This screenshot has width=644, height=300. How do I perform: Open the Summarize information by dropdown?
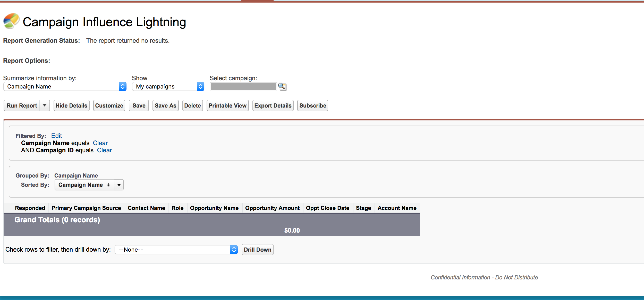pyautogui.click(x=65, y=86)
